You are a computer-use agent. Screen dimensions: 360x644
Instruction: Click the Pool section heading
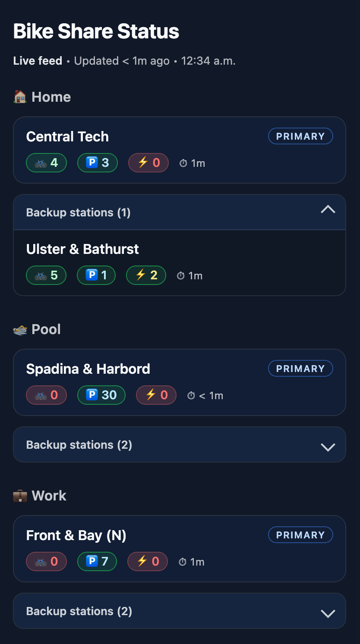(x=46, y=329)
